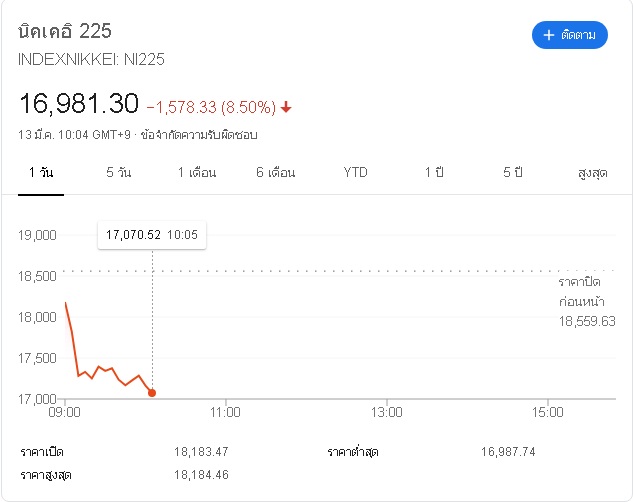Click the ราคาเปิด value 18,183.47
Image resolution: width=633 pixels, height=502 pixels.
[x=201, y=452]
